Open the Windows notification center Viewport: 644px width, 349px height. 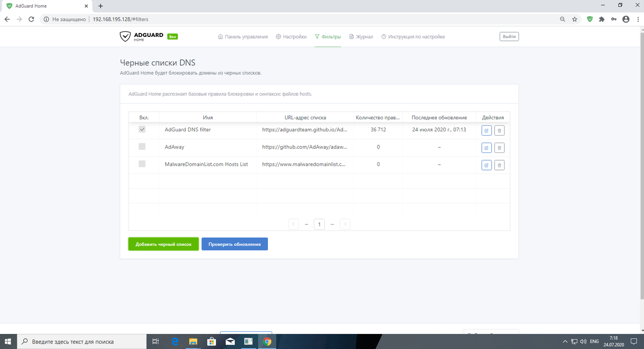click(634, 342)
